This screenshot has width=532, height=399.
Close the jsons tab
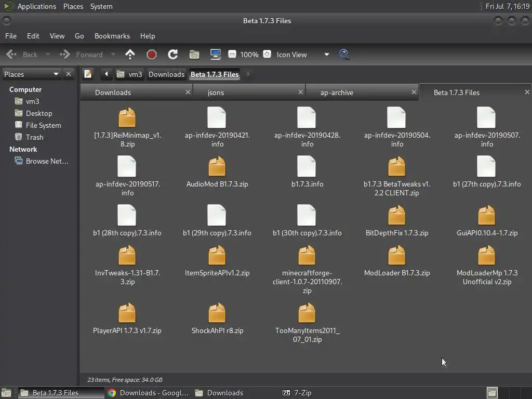301,92
